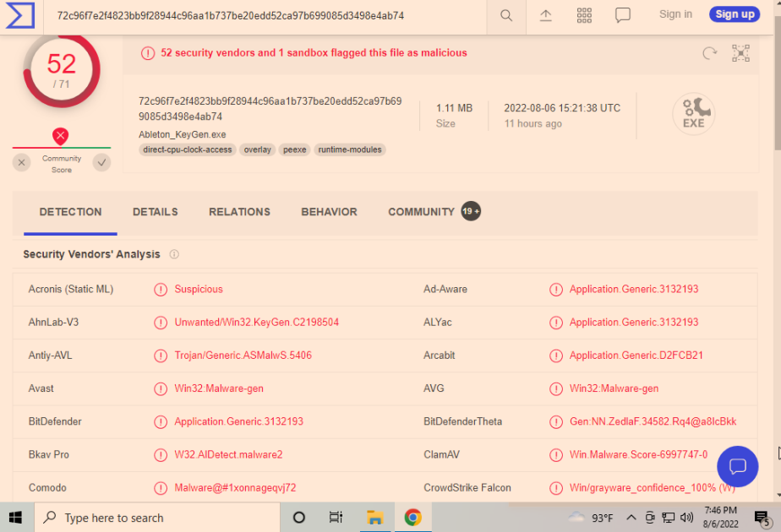Image resolution: width=781 pixels, height=532 pixels.
Task: Switch to the DETAILS tab
Action: (155, 212)
